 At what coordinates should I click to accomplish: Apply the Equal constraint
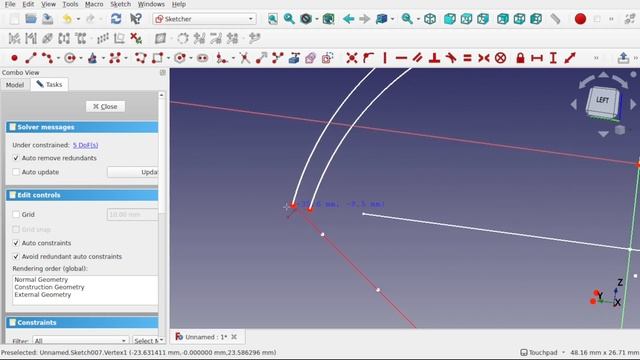tap(467, 58)
